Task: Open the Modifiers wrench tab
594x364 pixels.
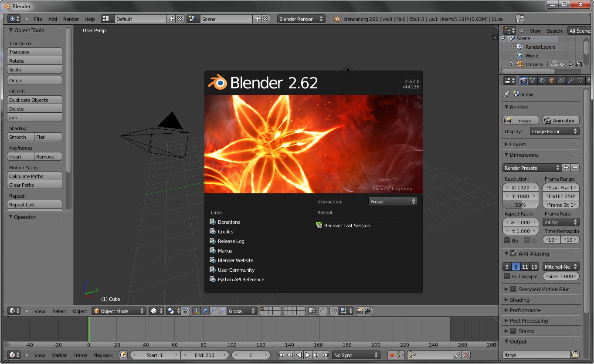Action: point(571,81)
